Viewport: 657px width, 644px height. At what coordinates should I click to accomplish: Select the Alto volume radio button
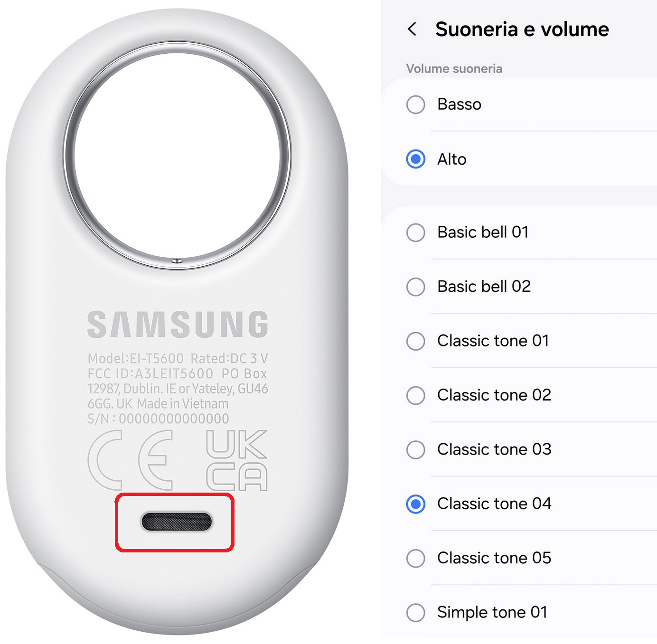tap(416, 159)
